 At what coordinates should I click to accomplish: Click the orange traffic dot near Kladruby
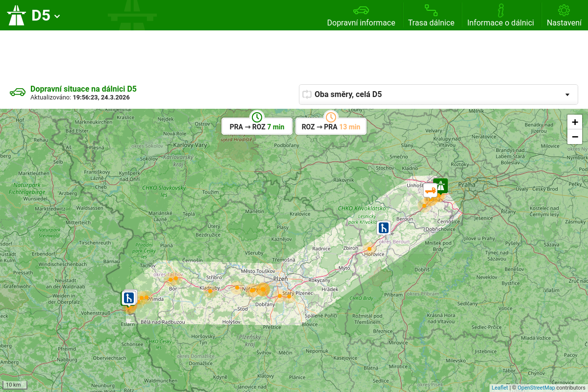pyautogui.click(x=210, y=291)
